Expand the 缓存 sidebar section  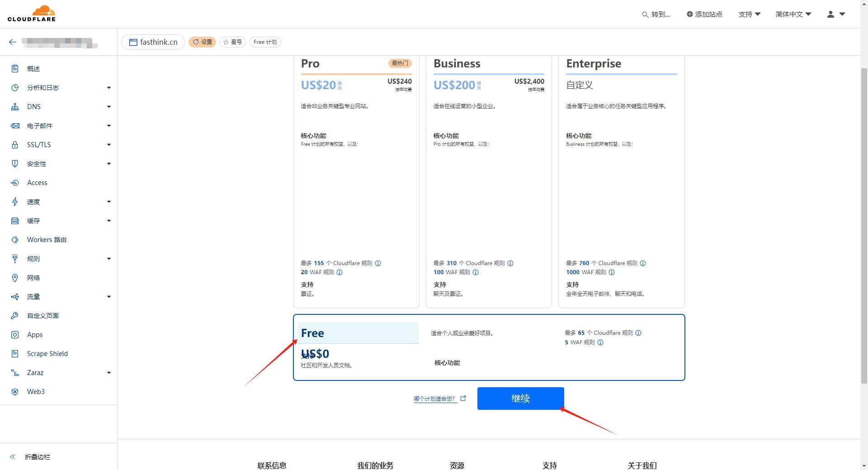click(x=109, y=221)
